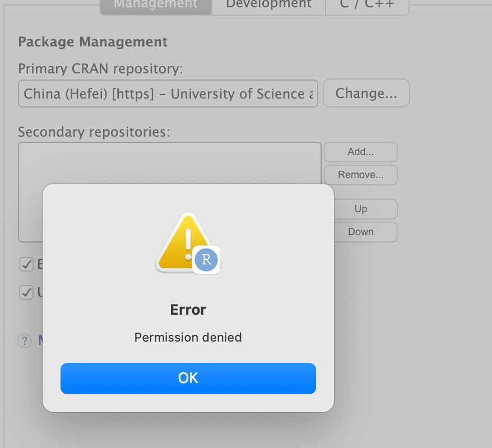
Task: Click OK in the Error dialog
Action: click(x=188, y=378)
